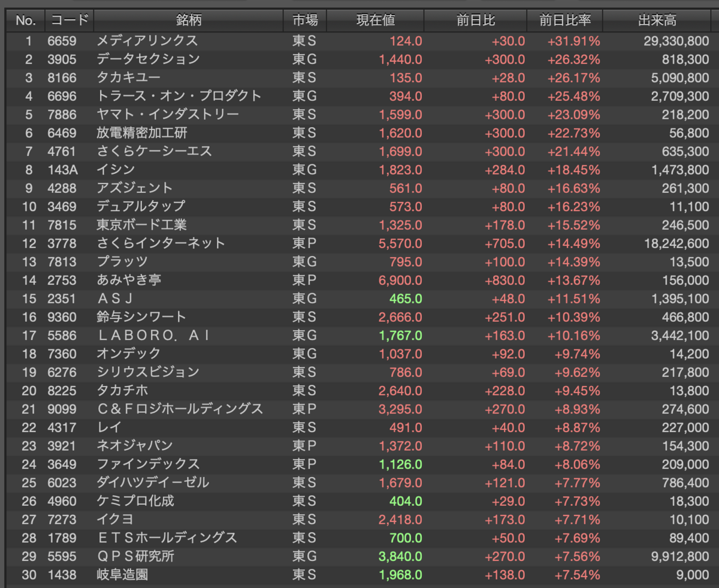Select the ケミプロ化成 stock name
719x588 pixels.
point(135,500)
